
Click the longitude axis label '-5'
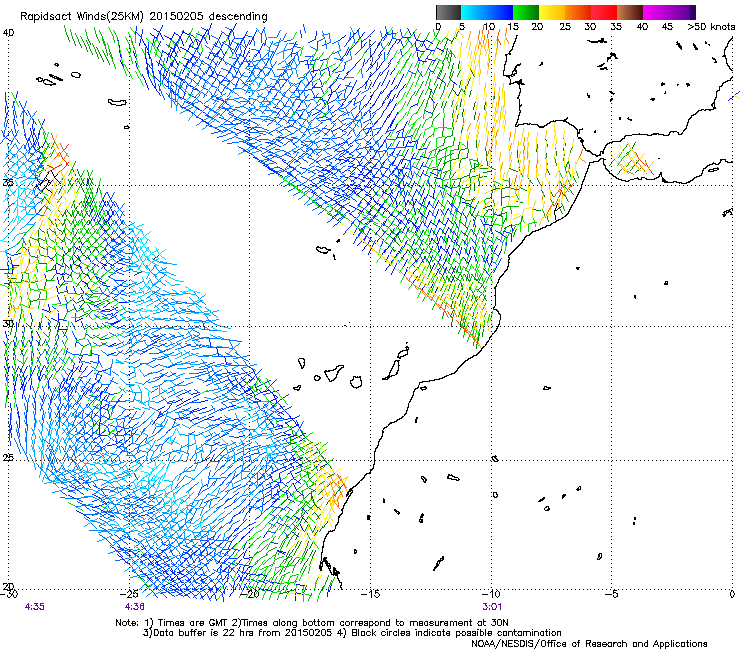pyautogui.click(x=612, y=594)
